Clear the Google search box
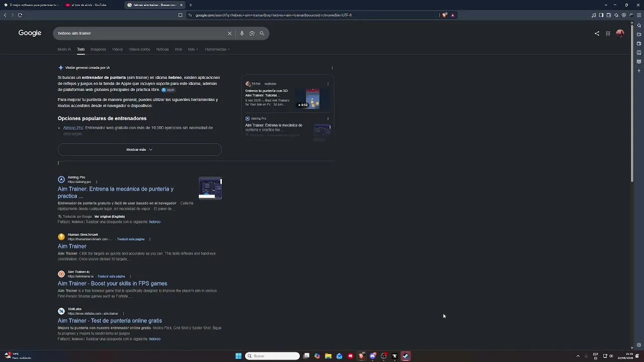The width and height of the screenshot is (644, 362). [229, 33]
